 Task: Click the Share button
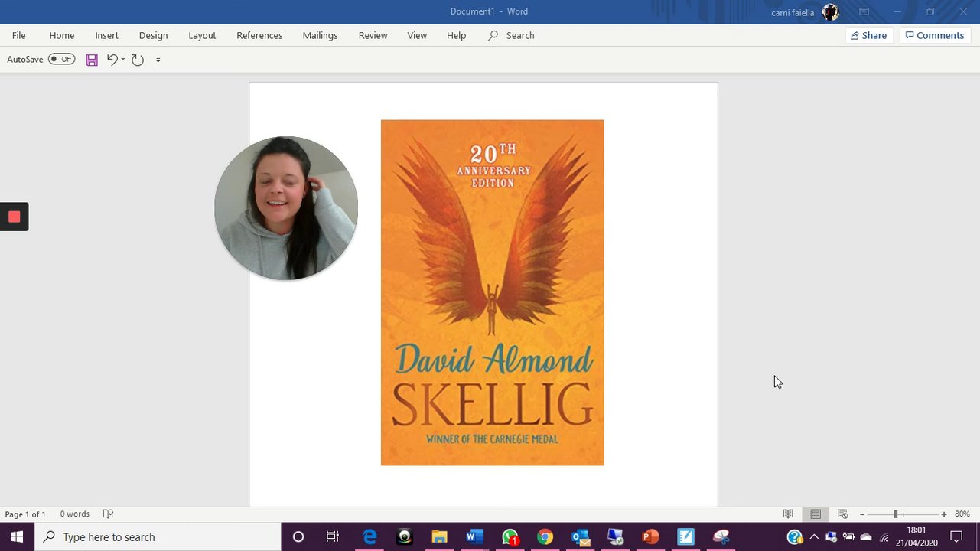(x=868, y=35)
